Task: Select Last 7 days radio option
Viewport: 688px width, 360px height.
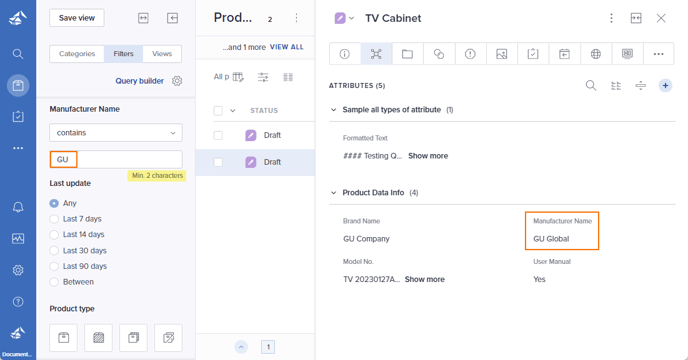Action: 54,219
